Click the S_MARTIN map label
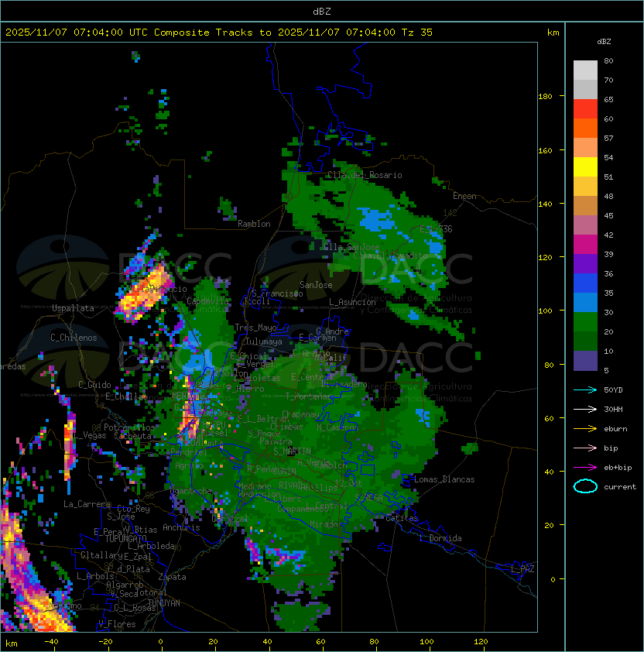Screen dimensions: 644x652 (292, 451)
